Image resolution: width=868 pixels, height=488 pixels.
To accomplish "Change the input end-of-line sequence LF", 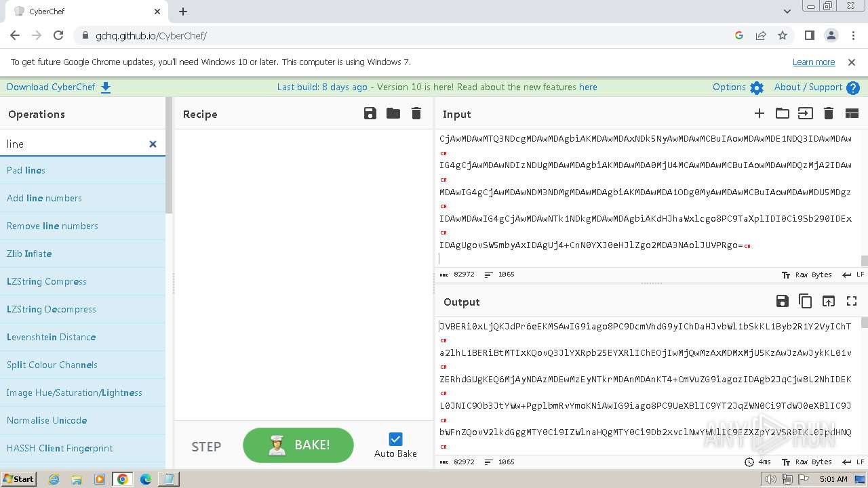I will tap(853, 274).
